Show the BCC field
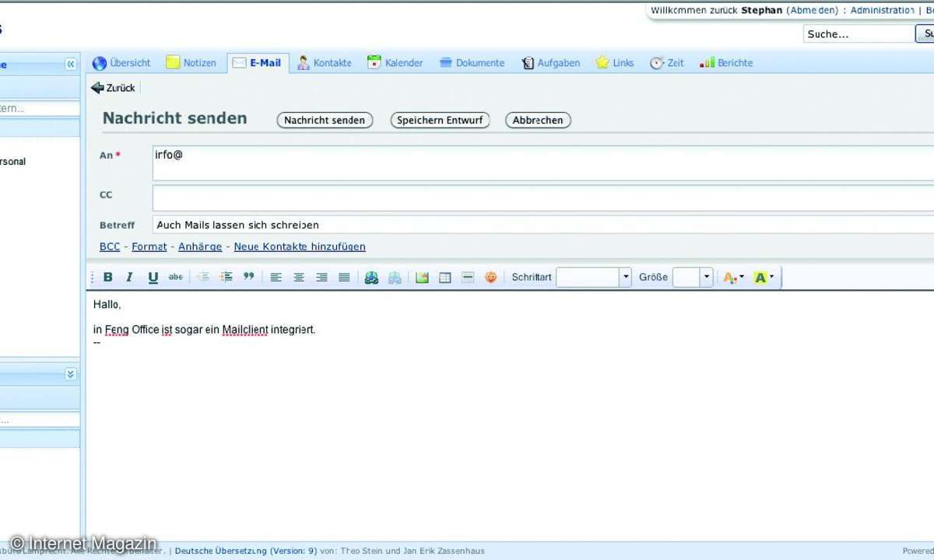This screenshot has width=934, height=560. (110, 247)
